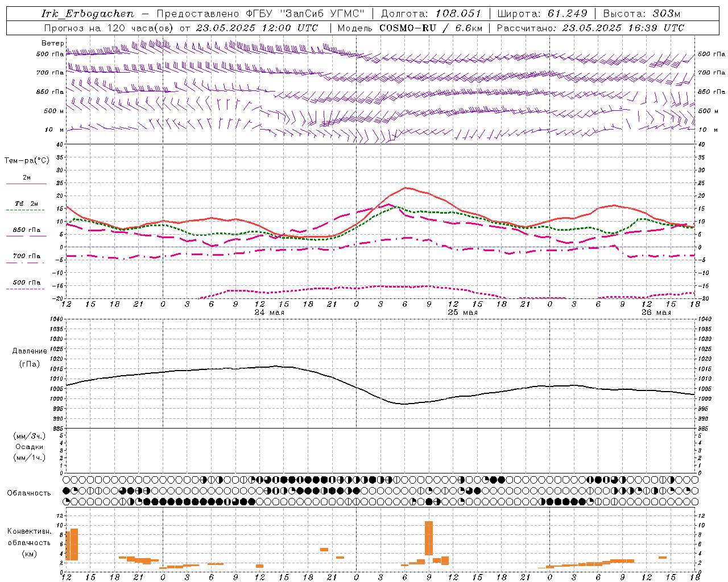Click the tallest orange convective cloud bar
The height and width of the screenshot is (582, 728).
pos(429,538)
